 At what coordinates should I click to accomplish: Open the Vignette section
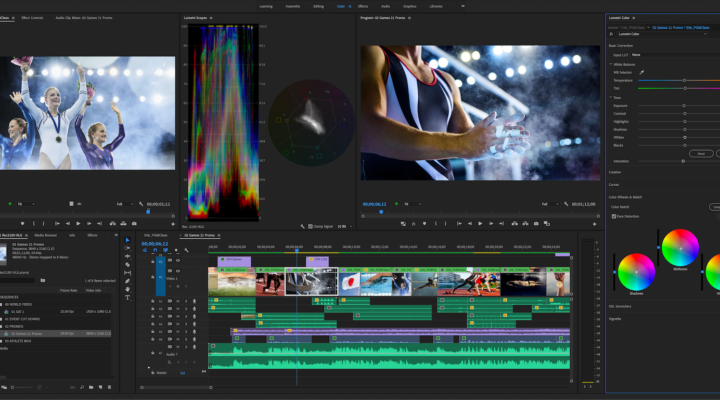pos(615,319)
